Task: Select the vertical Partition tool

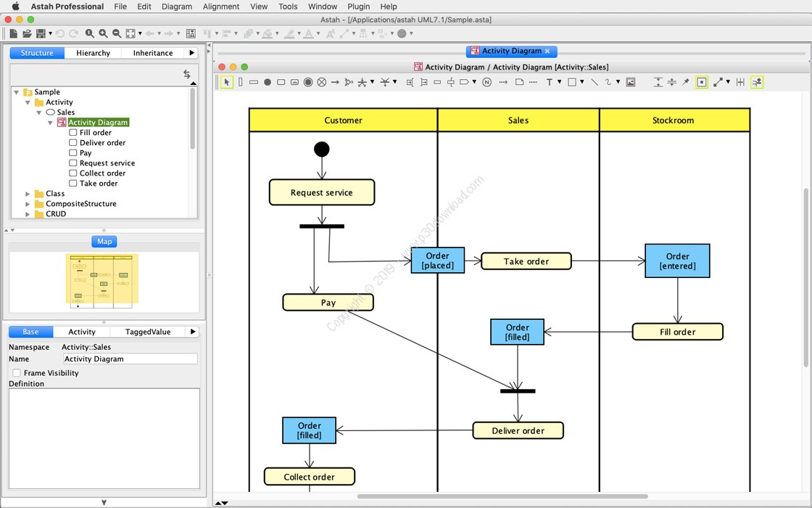Action: click(x=240, y=82)
